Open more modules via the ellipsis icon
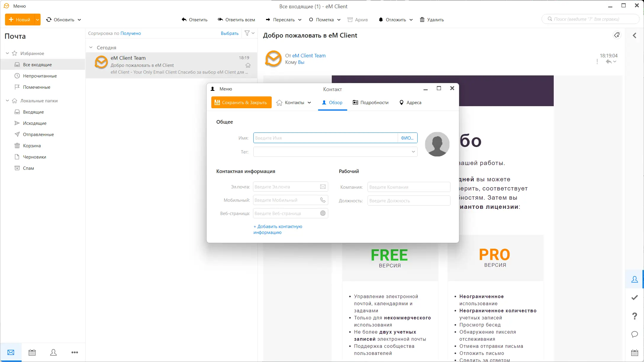 click(75, 352)
